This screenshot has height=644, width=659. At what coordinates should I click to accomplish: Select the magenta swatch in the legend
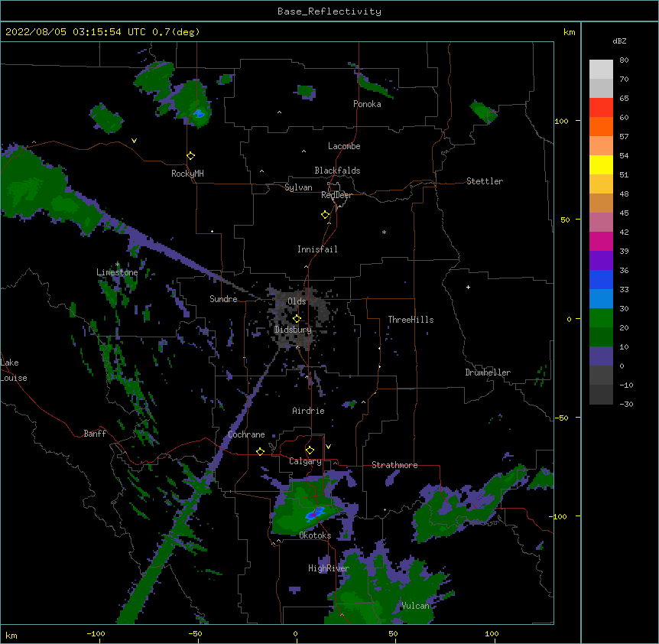click(601, 241)
